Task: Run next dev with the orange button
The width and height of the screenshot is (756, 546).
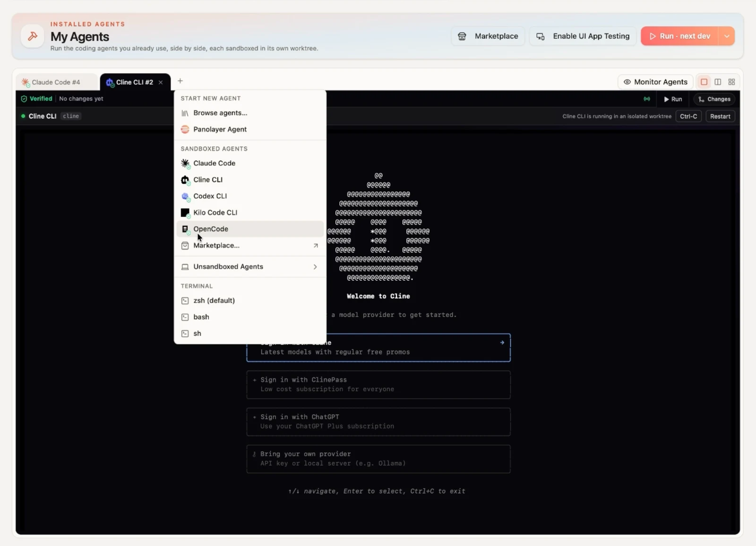Action: 679,36
